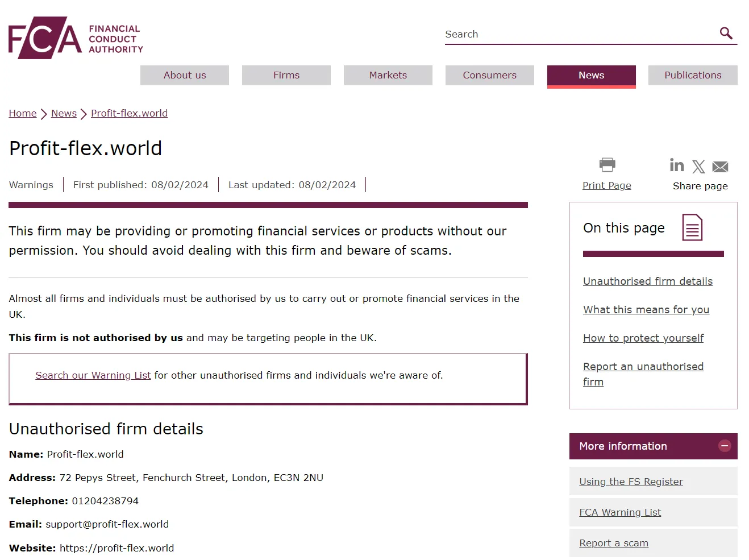Viewport: 749px width, 560px height.
Task: Collapse the More information section
Action: [725, 446]
